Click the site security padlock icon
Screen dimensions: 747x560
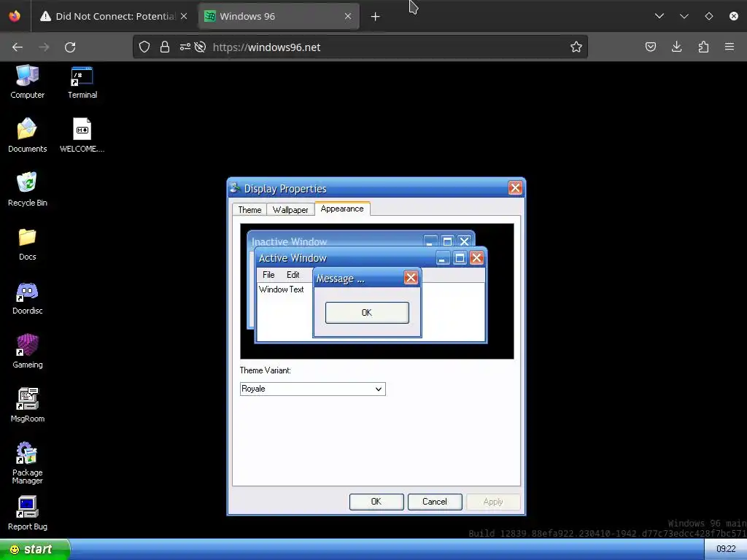coord(165,47)
